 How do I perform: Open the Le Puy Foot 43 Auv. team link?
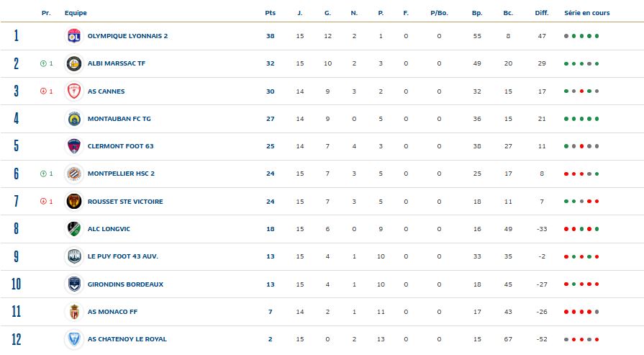coord(122,256)
